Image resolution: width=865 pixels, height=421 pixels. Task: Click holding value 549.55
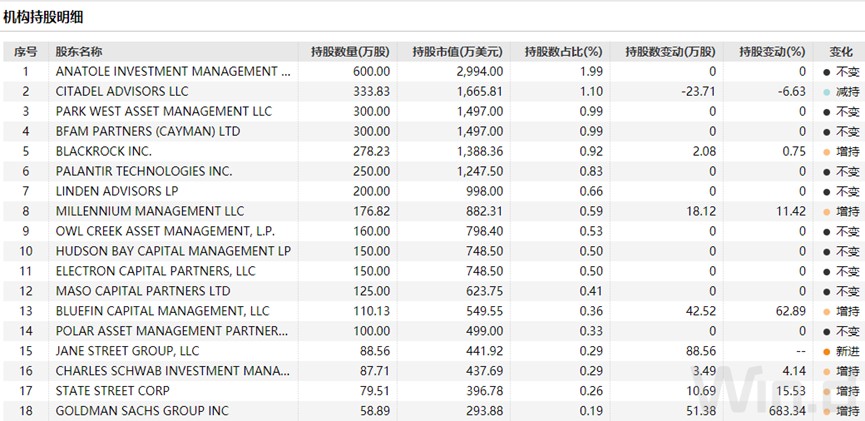(484, 311)
